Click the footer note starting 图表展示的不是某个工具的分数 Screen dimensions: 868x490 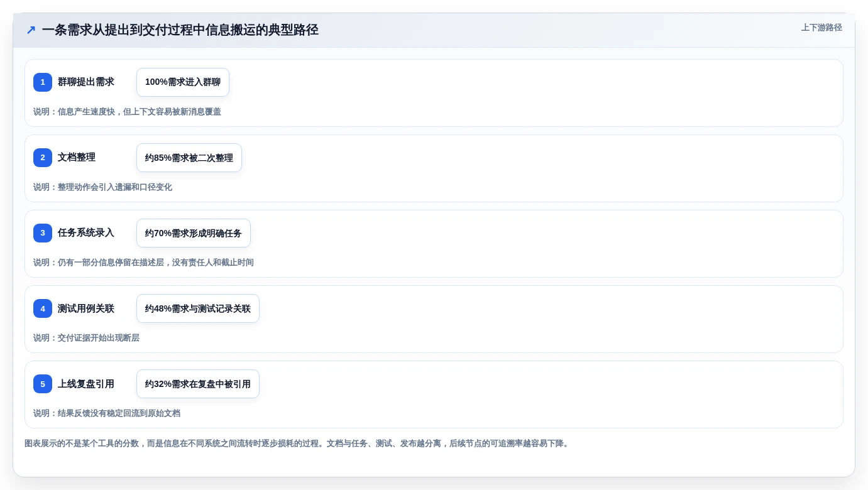click(x=297, y=444)
